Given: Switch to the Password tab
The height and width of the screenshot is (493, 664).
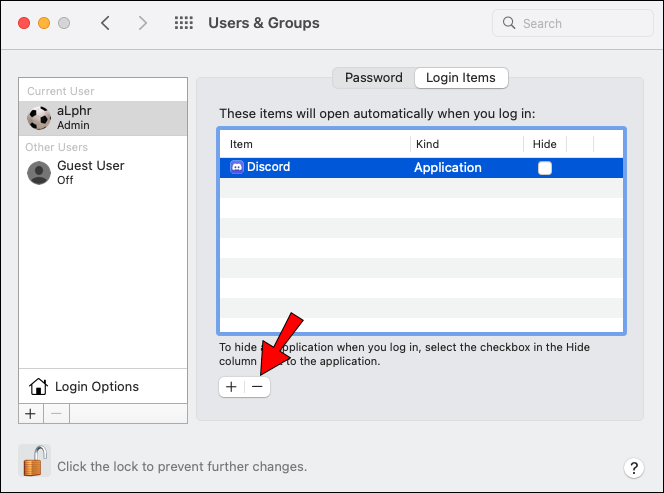Looking at the screenshot, I should point(373,77).
